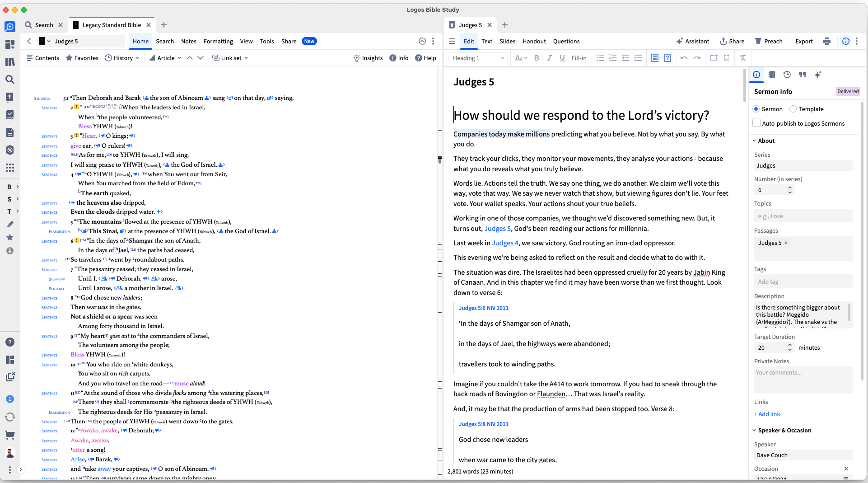Apply bold formatting in the sermon editor

pyautogui.click(x=537, y=58)
